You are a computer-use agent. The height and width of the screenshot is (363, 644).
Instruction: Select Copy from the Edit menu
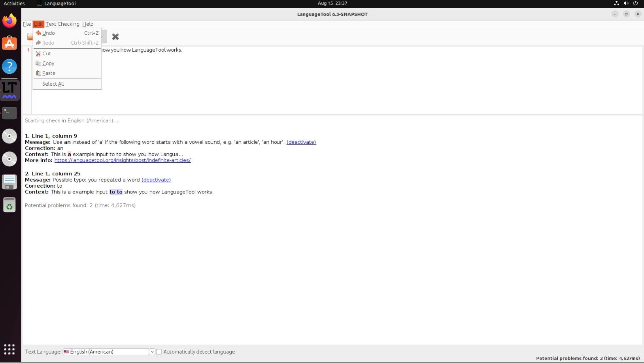coord(48,63)
